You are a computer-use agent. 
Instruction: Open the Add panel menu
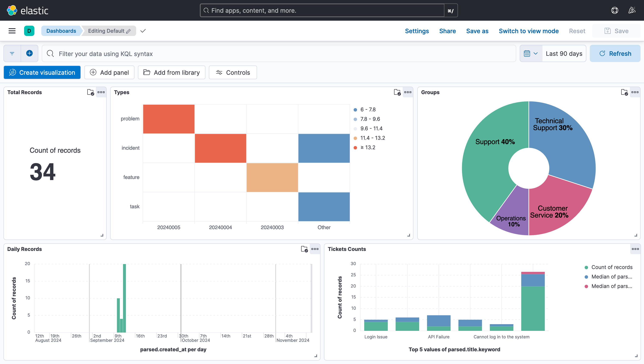[x=109, y=72]
